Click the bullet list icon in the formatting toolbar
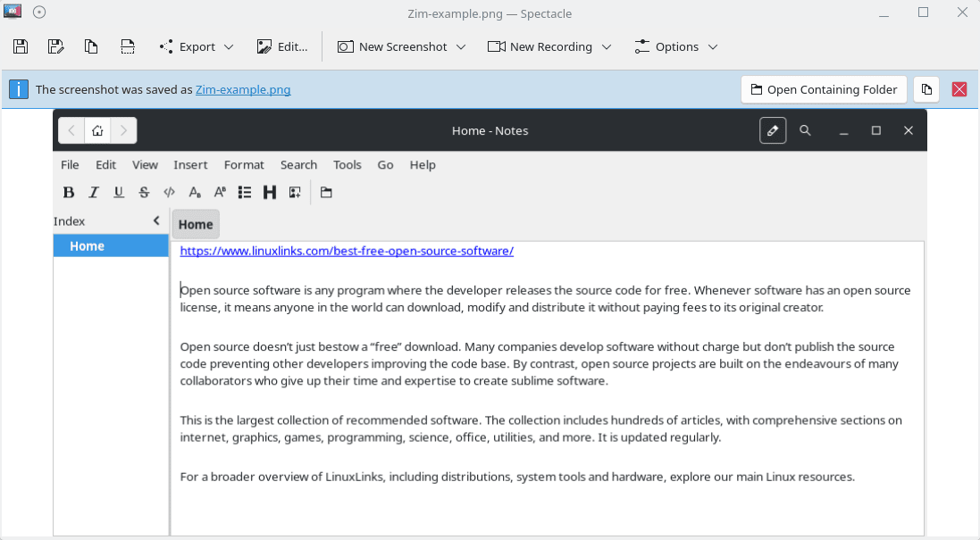The image size is (980, 540). point(245,192)
